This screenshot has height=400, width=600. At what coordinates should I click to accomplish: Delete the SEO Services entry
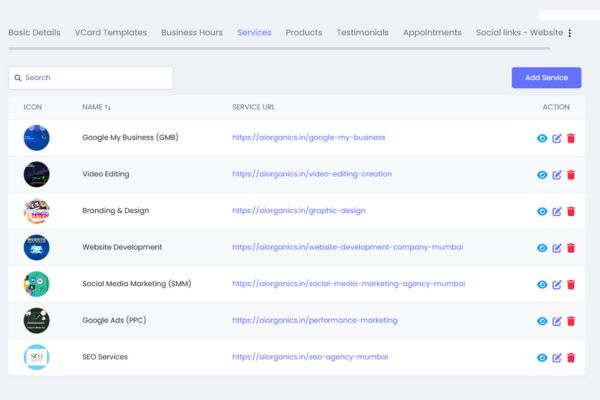571,358
